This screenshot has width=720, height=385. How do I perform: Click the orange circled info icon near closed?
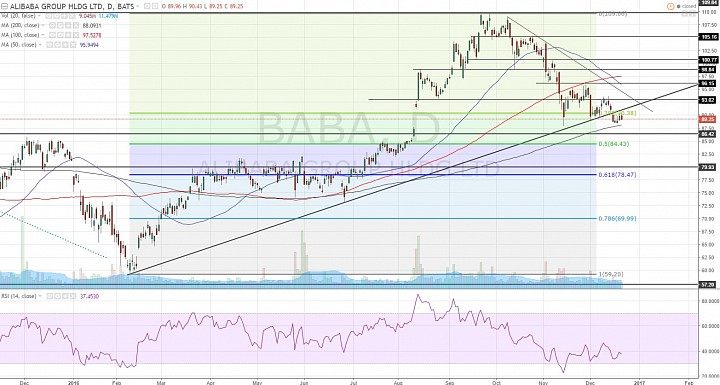[x=671, y=6]
